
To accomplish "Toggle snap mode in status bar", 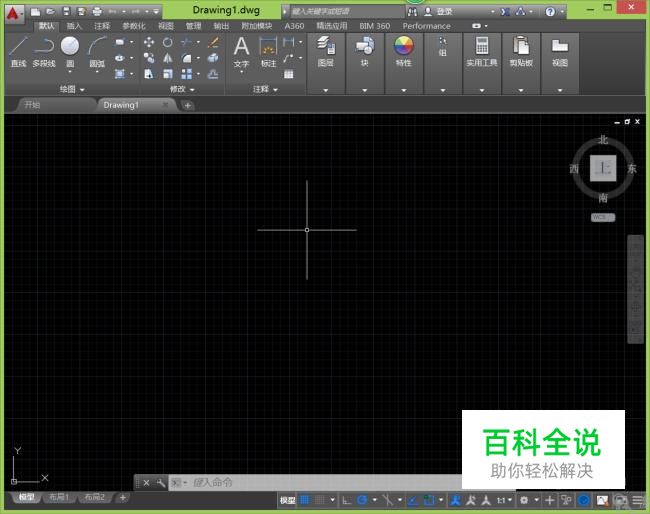I will [320, 500].
